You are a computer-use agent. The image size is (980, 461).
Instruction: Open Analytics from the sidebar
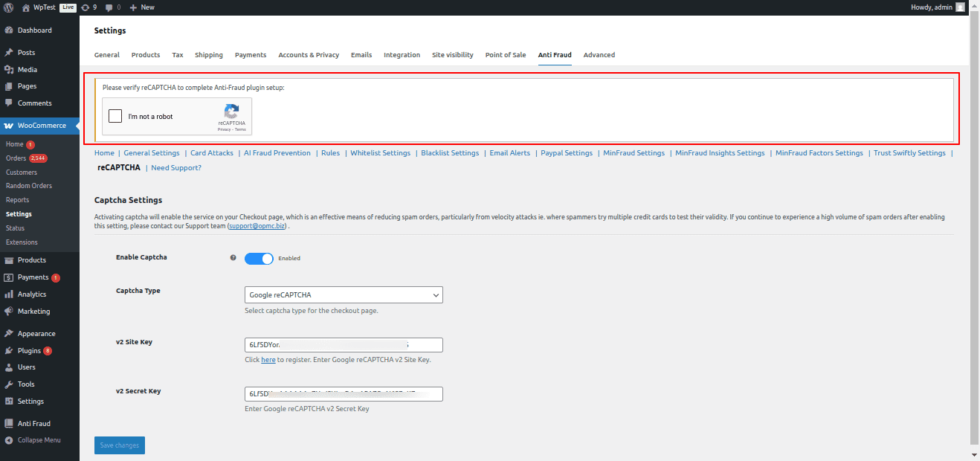click(31, 294)
